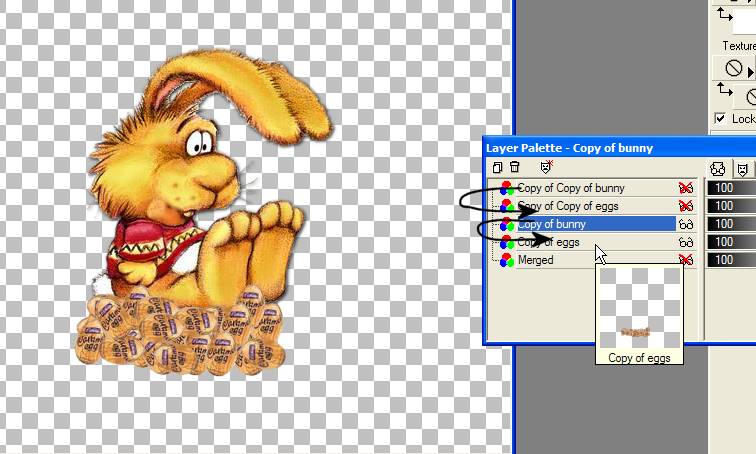The image size is (756, 454).
Task: Open the Mask tab in Layer Palette
Action: click(x=742, y=169)
